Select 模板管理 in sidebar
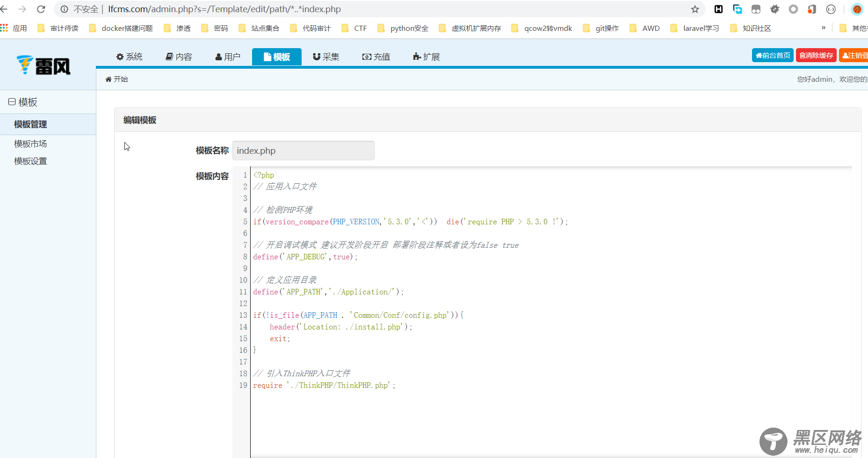The width and height of the screenshot is (868, 458). [48, 124]
